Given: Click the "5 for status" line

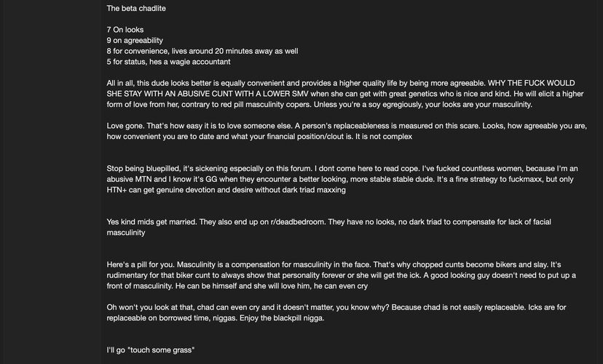Looking at the screenshot, I should tap(168, 62).
